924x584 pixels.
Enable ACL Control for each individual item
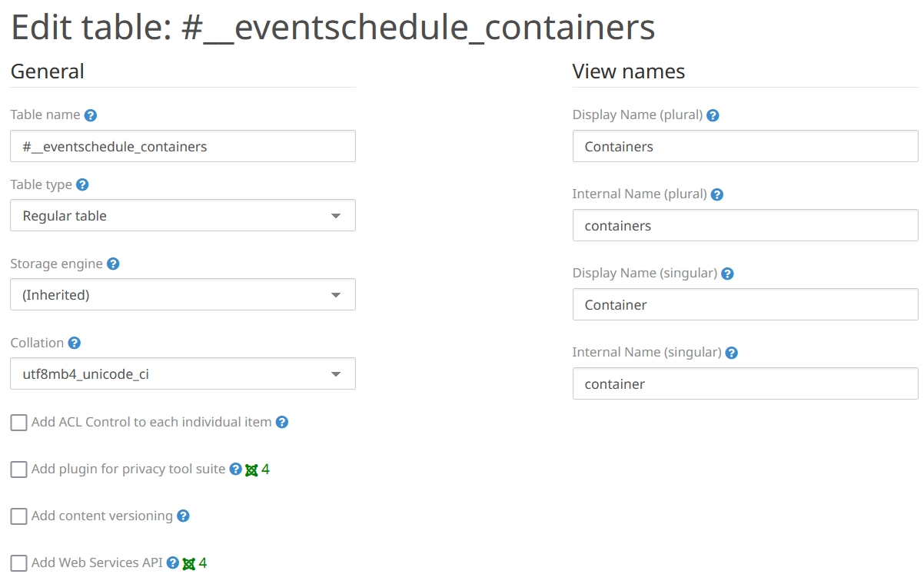pyautogui.click(x=19, y=423)
